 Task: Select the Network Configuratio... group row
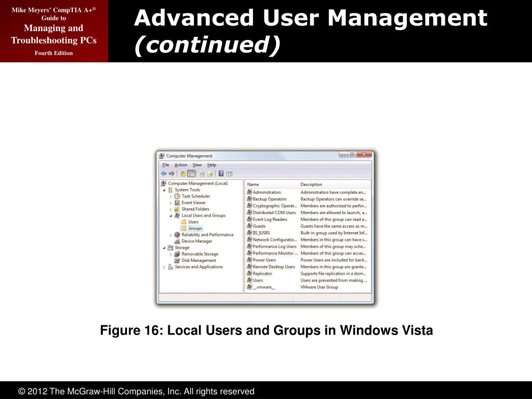275,240
